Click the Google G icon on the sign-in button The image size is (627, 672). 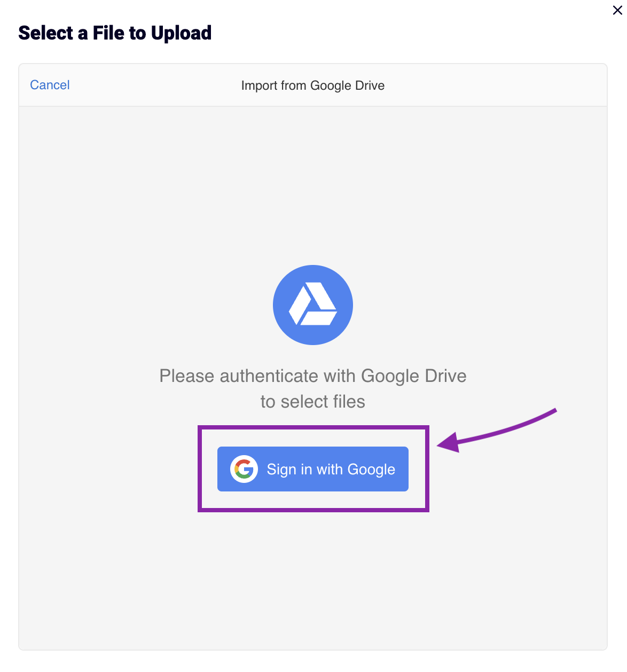(x=243, y=469)
